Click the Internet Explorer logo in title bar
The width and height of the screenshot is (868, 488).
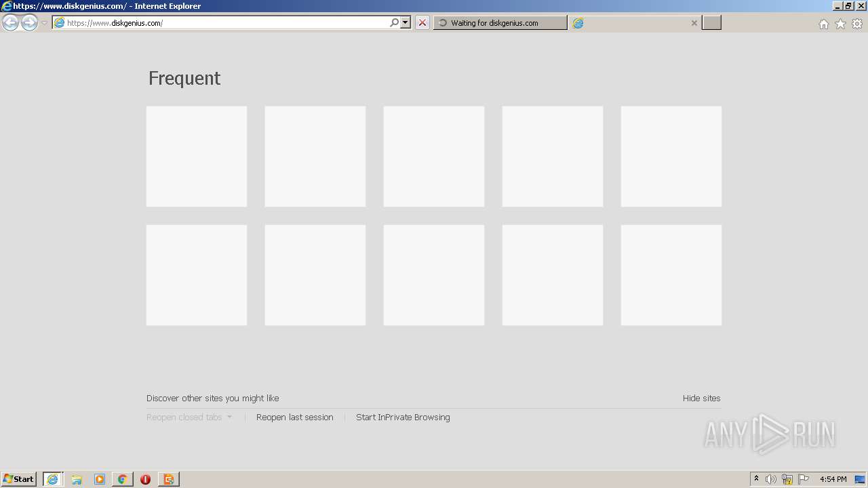[x=6, y=6]
